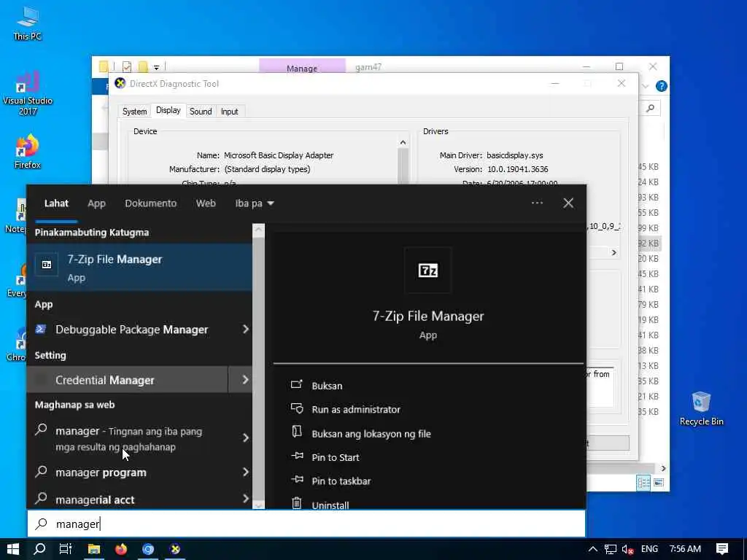Open 7-Zip File Manager best match result
747x560 pixels.
(x=139, y=267)
